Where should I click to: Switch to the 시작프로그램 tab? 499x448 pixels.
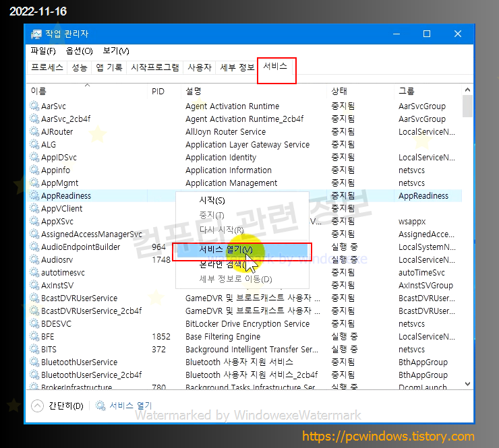click(155, 67)
